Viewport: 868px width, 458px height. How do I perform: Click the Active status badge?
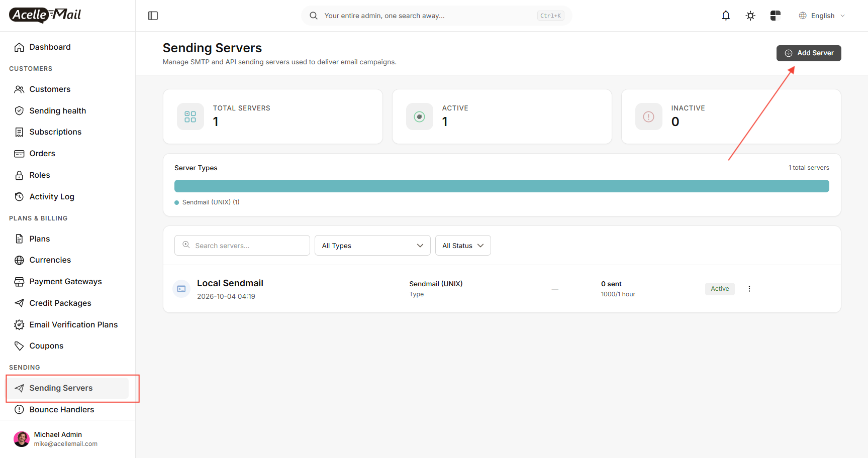click(x=720, y=289)
